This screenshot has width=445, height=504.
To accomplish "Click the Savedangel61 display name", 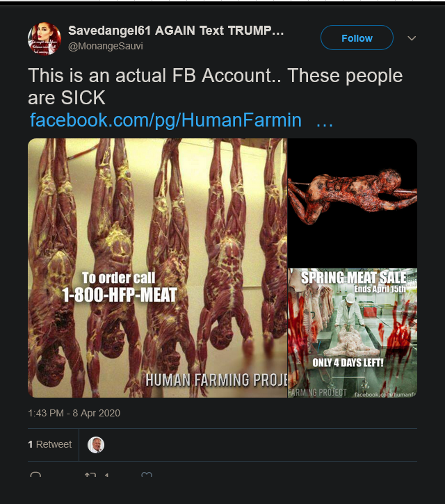I will coord(176,31).
